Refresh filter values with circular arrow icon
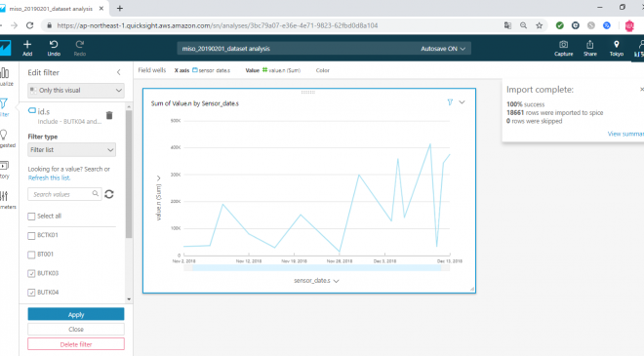This screenshot has width=644, height=356. 109,194
